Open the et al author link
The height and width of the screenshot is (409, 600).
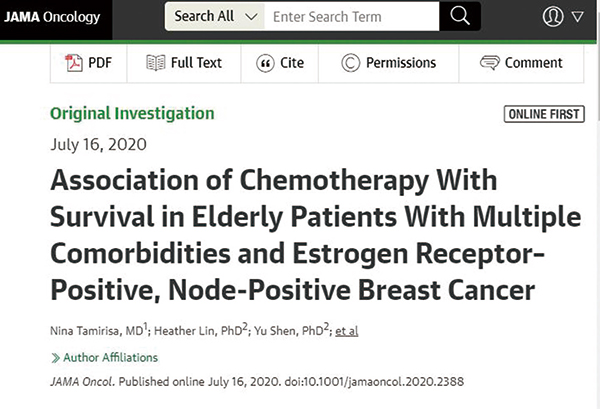(347, 331)
